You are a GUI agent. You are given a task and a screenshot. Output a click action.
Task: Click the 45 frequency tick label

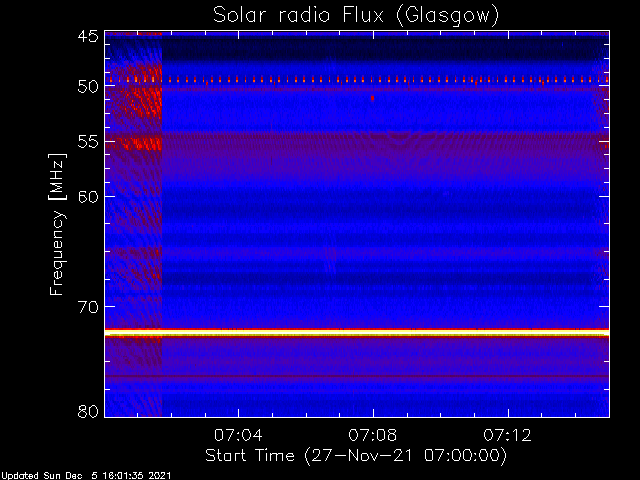pyautogui.click(x=88, y=36)
